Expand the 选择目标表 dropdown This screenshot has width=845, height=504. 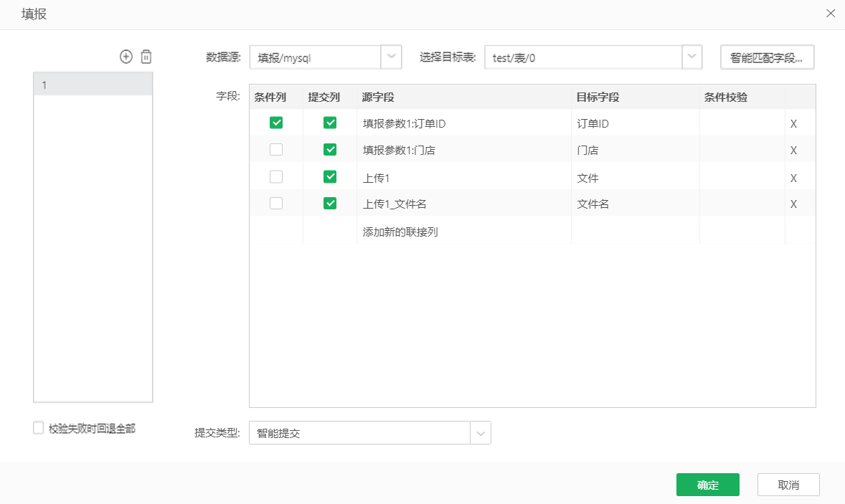tap(691, 57)
